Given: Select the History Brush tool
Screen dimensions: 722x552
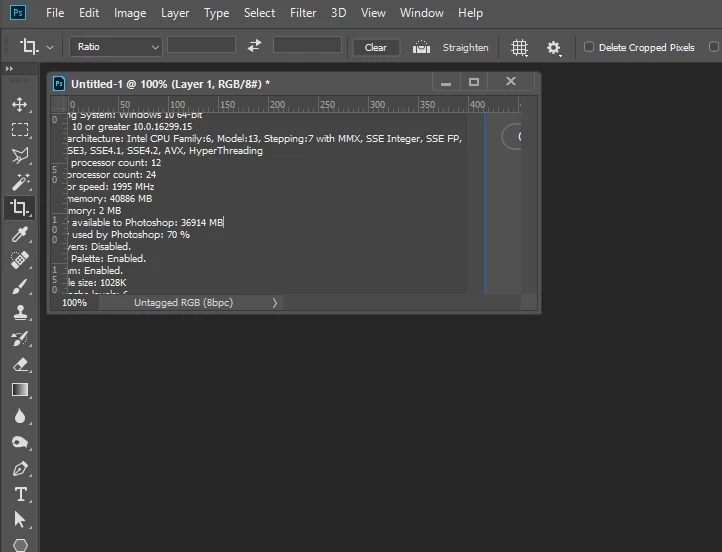Looking at the screenshot, I should click(x=20, y=338).
